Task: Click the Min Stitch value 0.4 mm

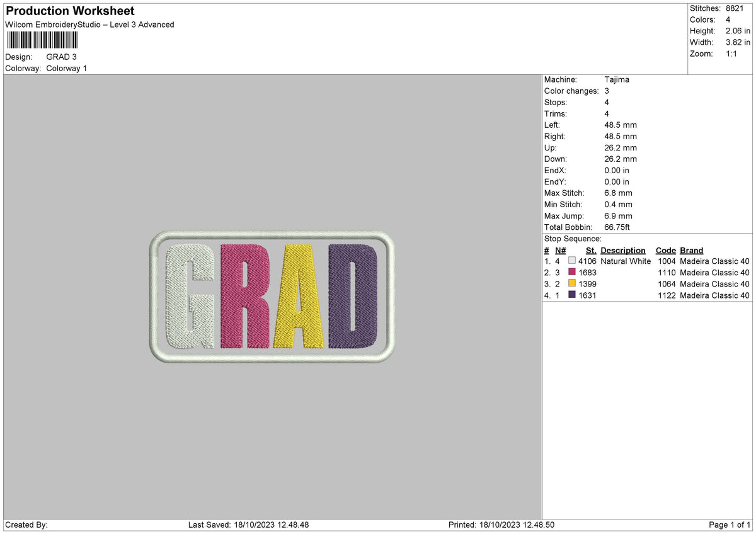Action: pos(618,204)
